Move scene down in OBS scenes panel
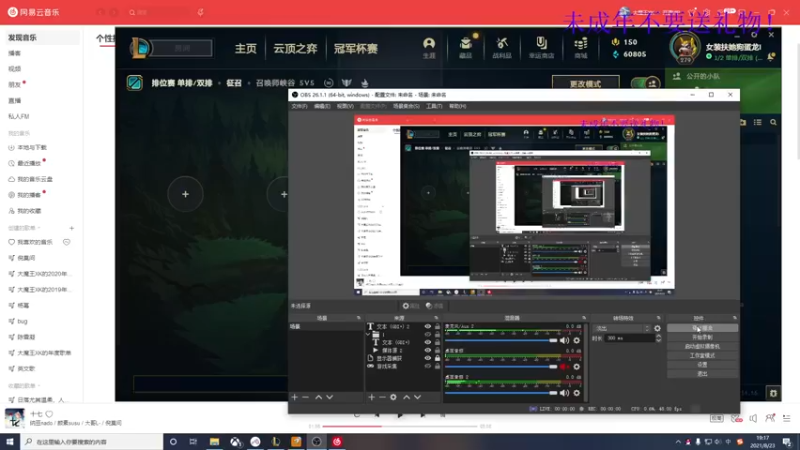This screenshot has height=450, width=800. tap(330, 397)
